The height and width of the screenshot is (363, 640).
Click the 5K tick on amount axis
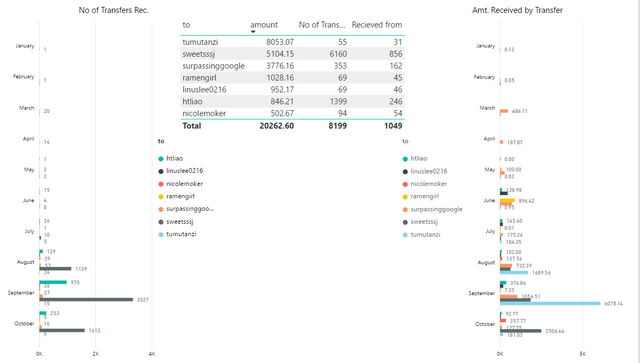[582, 354]
